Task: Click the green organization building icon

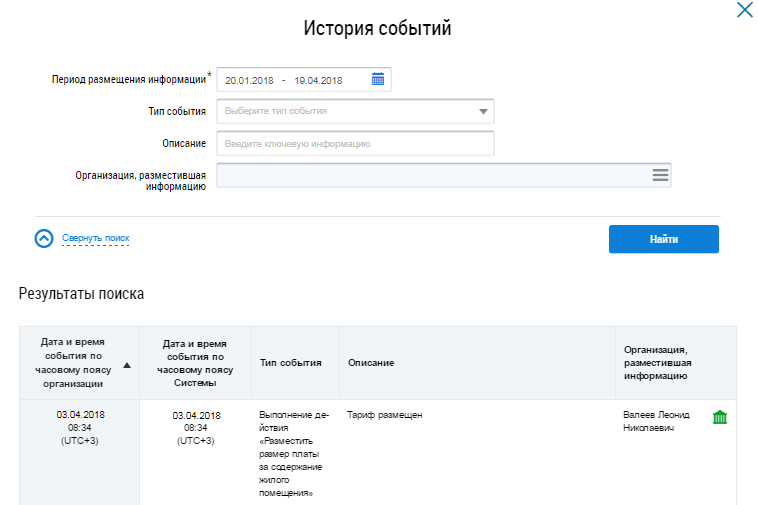Action: point(719,417)
